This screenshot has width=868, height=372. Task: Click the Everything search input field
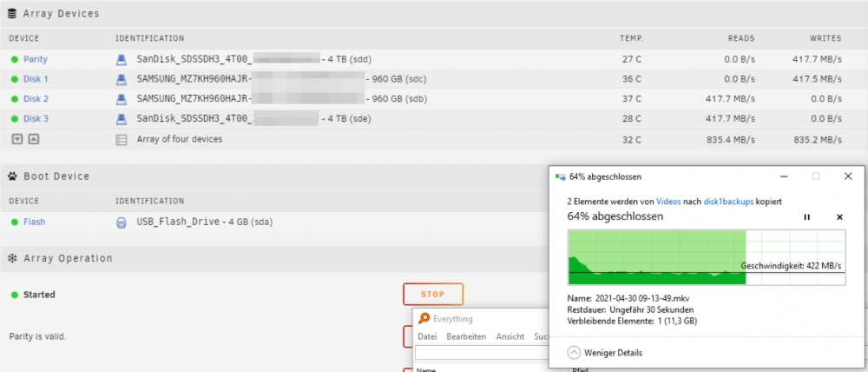pyautogui.click(x=482, y=353)
